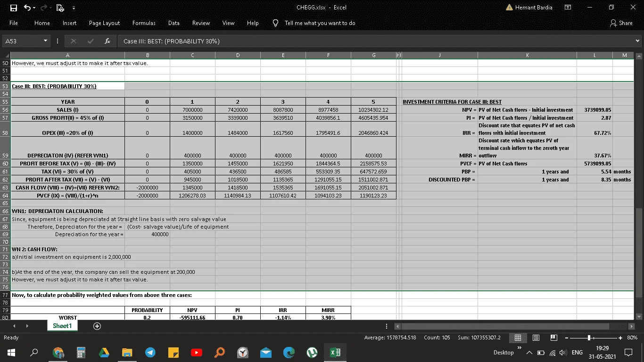
Task: Select cell with Case III: BEST heading
Action: 68,86
